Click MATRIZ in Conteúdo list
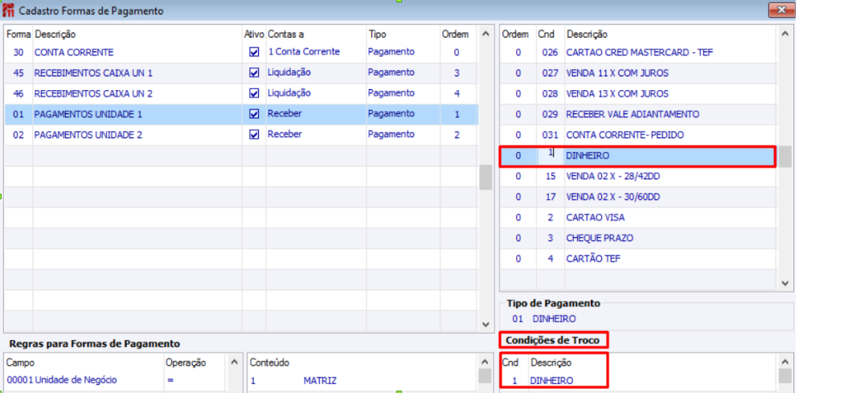The width and height of the screenshot is (868, 393). pos(320,381)
